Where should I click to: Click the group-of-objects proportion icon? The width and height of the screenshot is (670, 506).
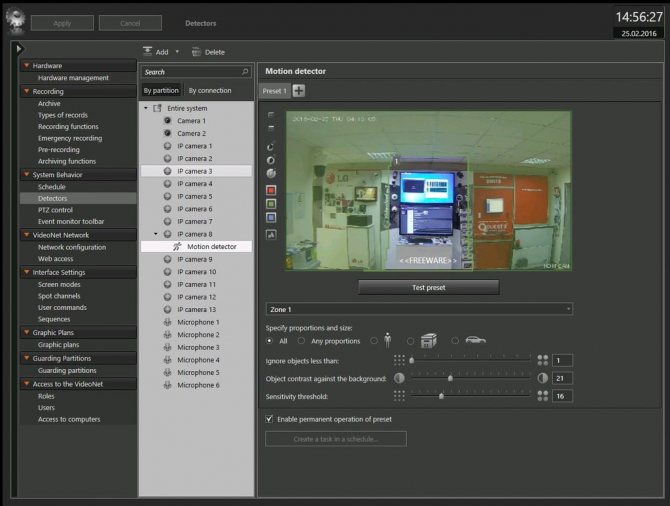tap(429, 341)
